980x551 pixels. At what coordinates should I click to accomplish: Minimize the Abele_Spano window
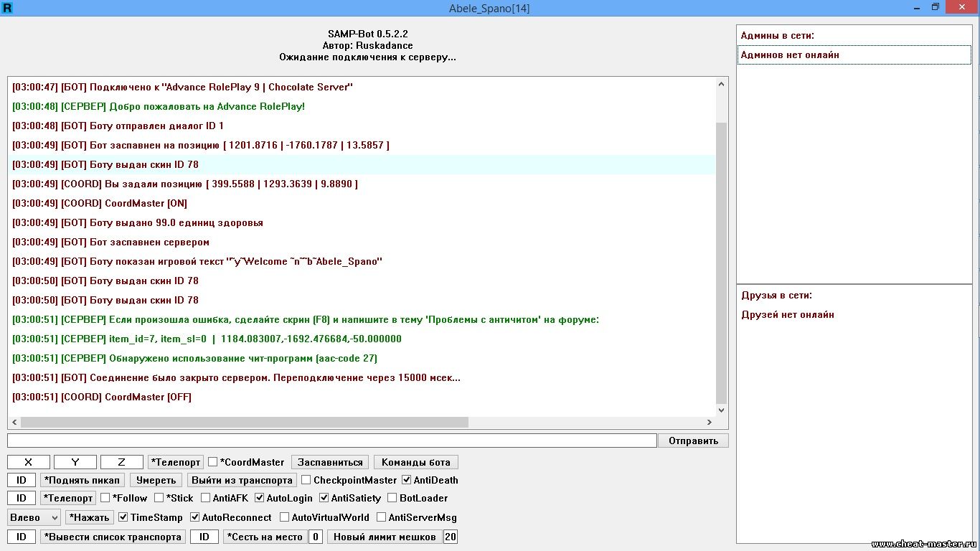point(916,7)
